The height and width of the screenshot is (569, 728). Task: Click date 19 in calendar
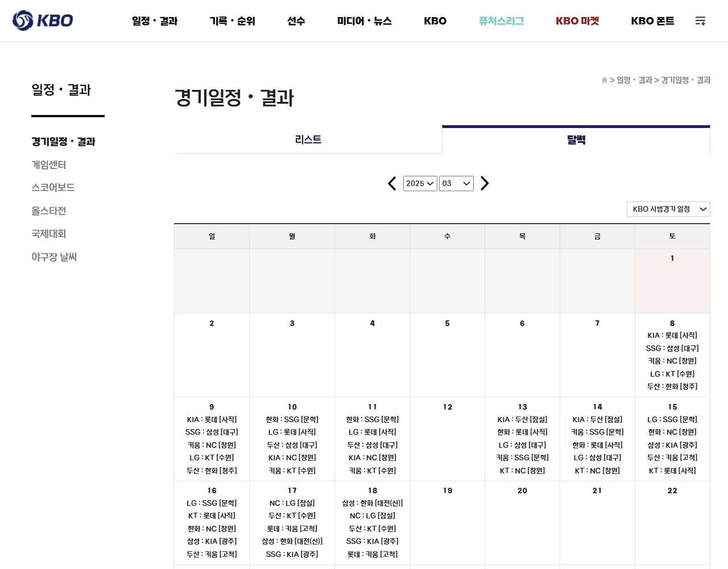coord(448,490)
